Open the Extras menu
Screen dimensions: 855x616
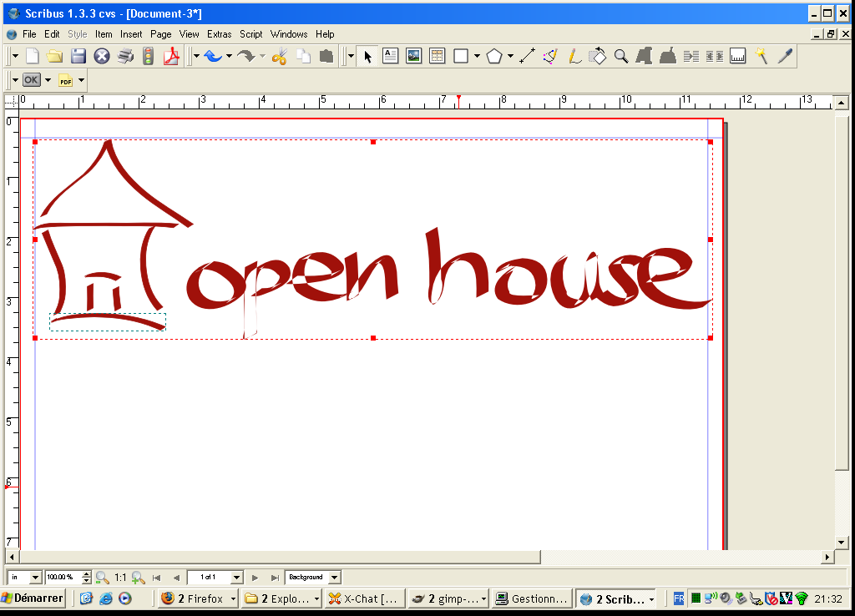[x=220, y=34]
